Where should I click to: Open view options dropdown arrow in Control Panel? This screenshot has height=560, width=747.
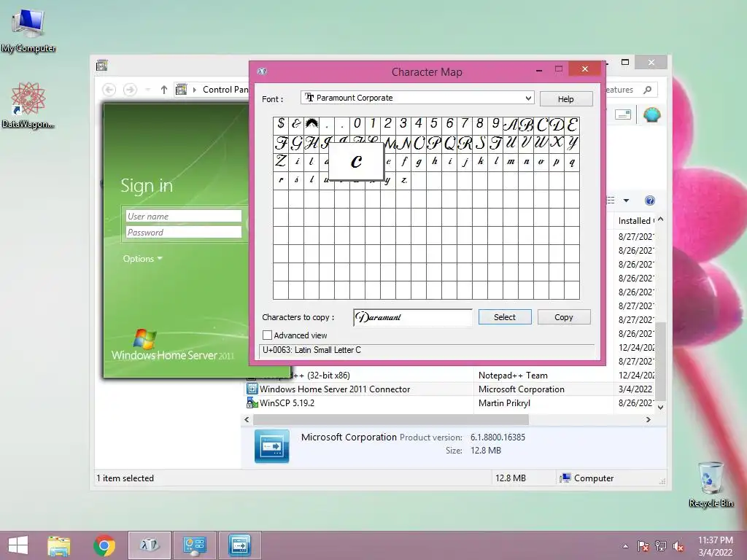pyautogui.click(x=626, y=201)
